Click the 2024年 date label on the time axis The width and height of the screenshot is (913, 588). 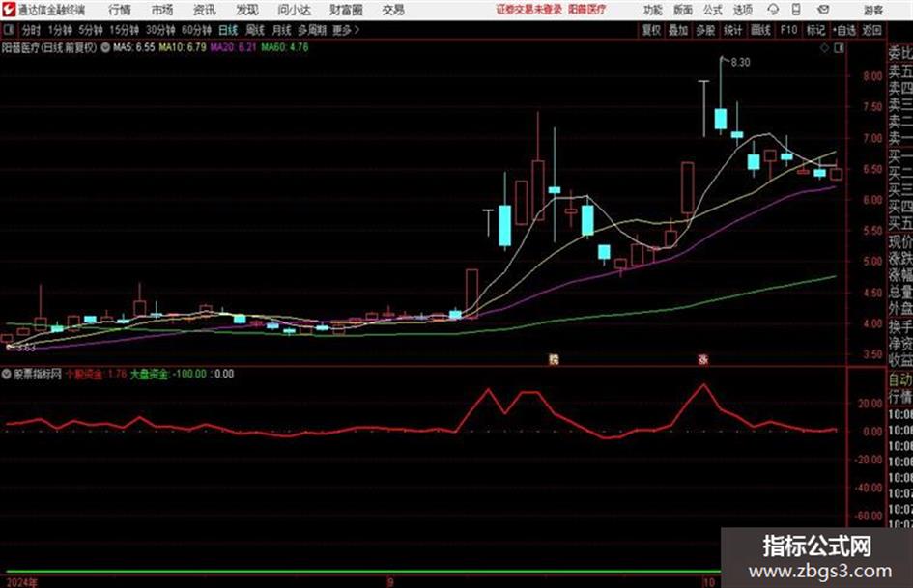(x=20, y=582)
